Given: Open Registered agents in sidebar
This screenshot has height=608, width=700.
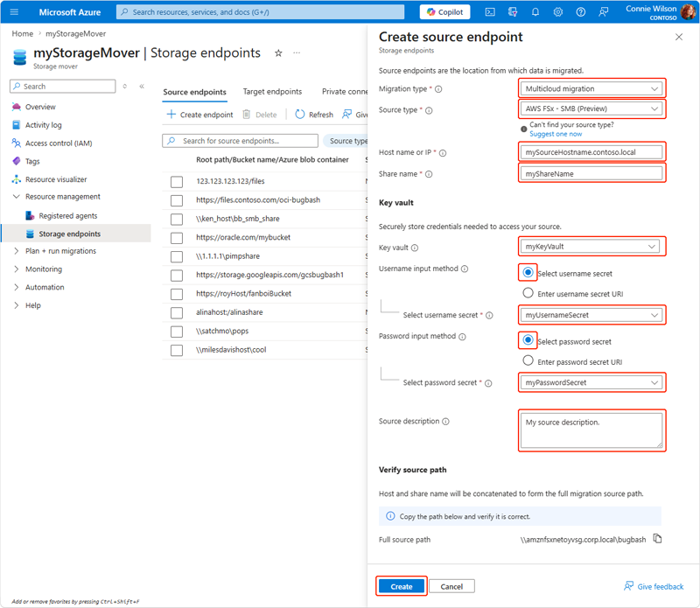Looking at the screenshot, I should 68,216.
